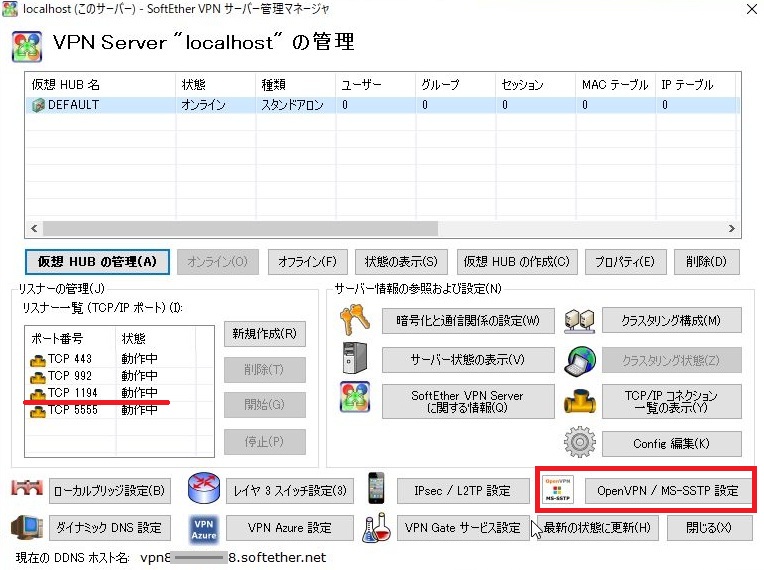This screenshot has width=764, height=570.
Task: Click the hub list left scroll arrow
Action: [34, 228]
